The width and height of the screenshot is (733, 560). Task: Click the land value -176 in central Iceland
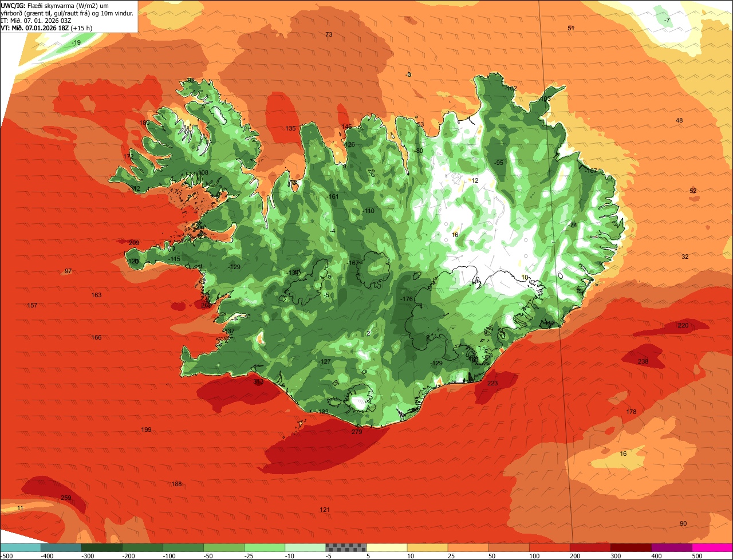[407, 299]
